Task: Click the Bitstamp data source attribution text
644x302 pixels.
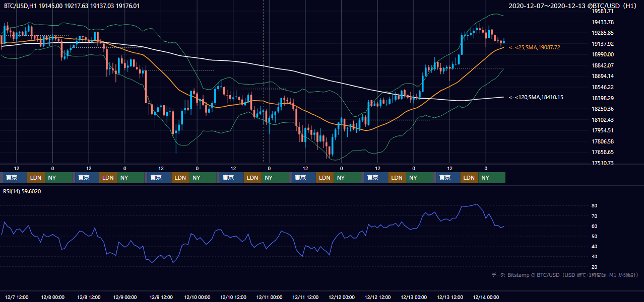Action: click(x=565, y=275)
